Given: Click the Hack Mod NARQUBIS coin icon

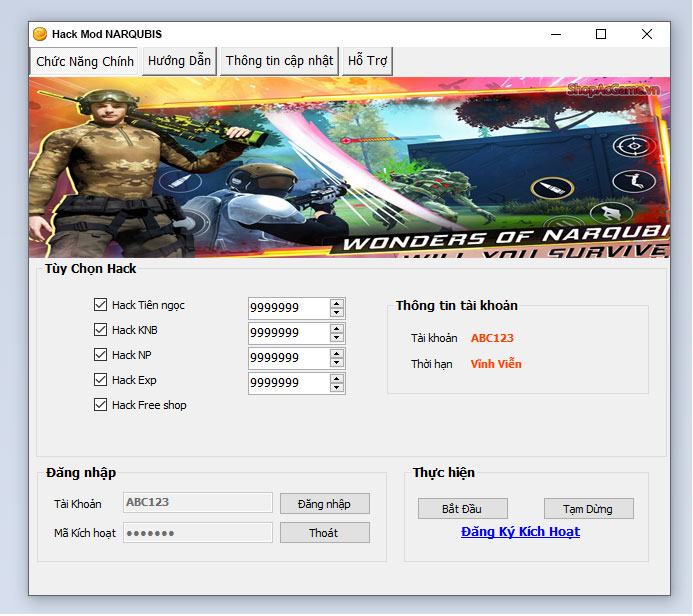Looking at the screenshot, I should pyautogui.click(x=40, y=34).
